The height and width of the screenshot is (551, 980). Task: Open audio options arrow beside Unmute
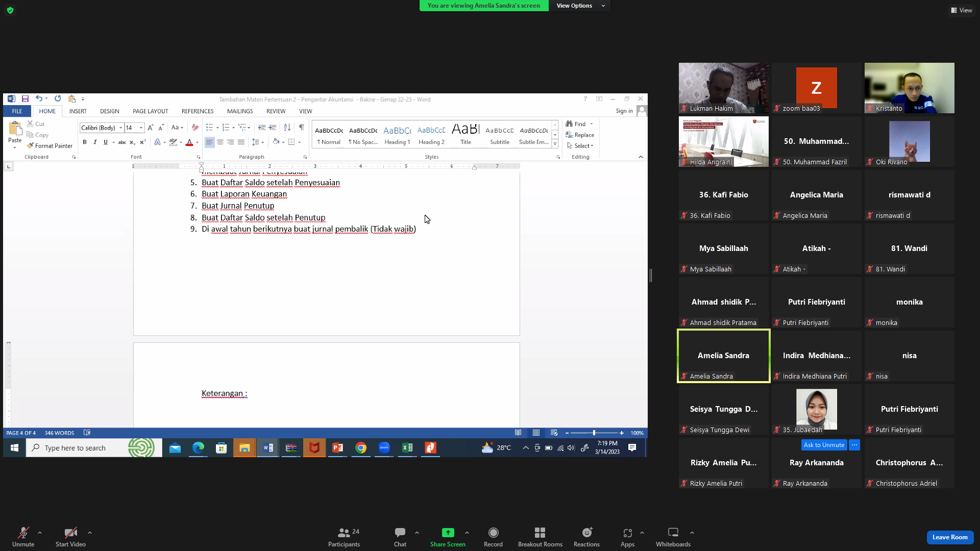[x=40, y=533]
